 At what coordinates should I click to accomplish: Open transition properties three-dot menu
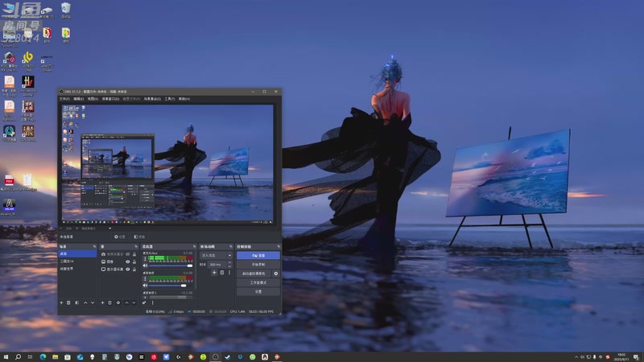coord(229,273)
